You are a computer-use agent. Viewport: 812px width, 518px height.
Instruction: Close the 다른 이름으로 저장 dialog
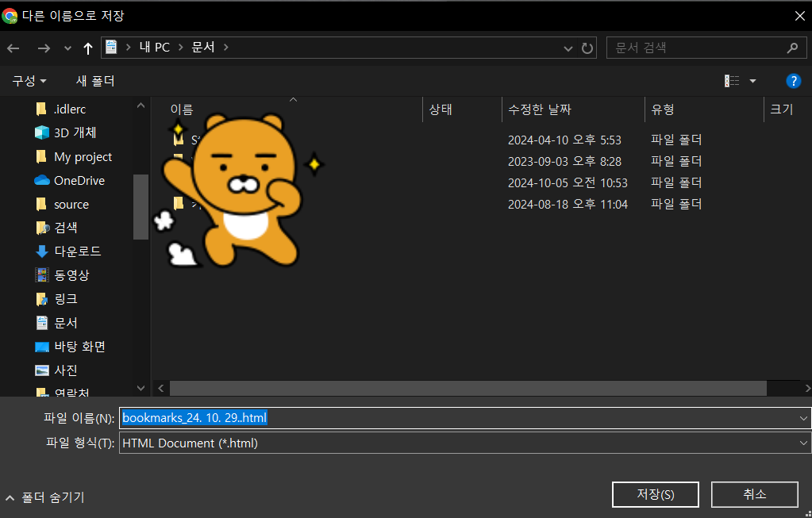[x=799, y=16]
